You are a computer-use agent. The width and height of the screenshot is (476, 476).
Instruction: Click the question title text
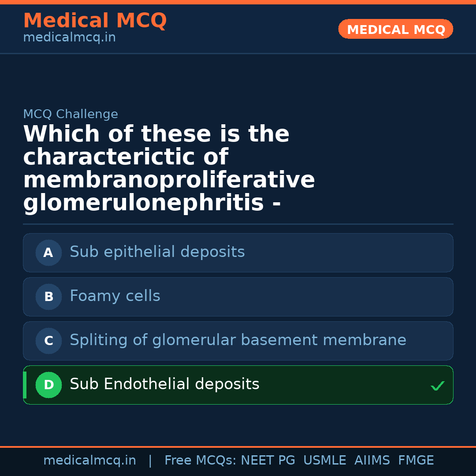(170, 167)
